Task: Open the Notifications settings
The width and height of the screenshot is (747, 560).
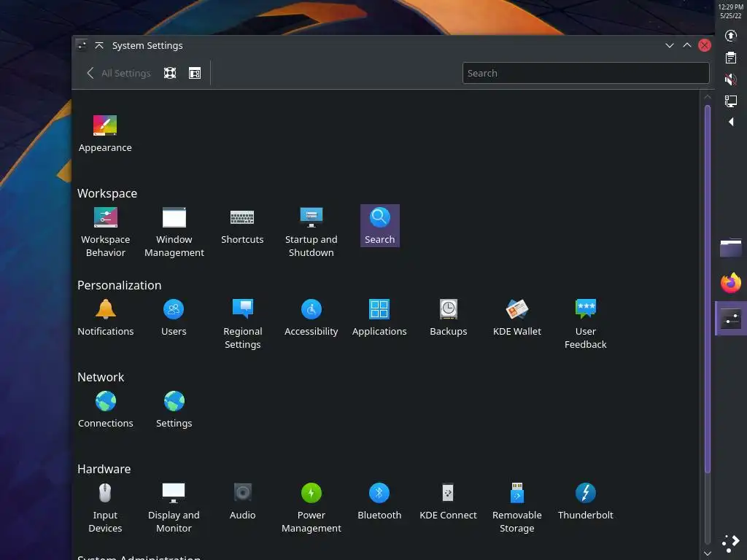Action: (x=105, y=318)
